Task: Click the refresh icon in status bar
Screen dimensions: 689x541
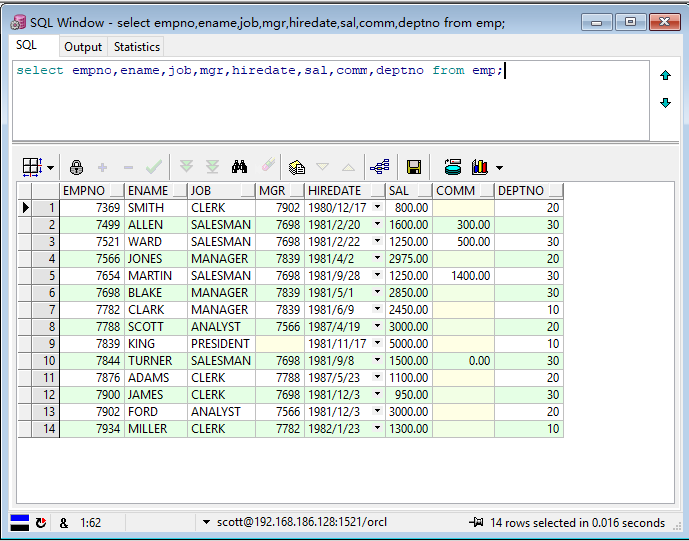Action: tap(41, 523)
